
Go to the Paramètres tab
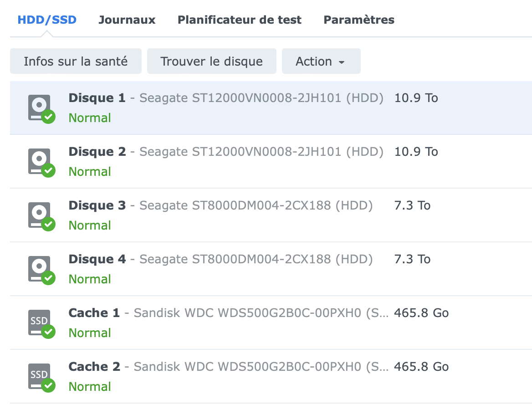[358, 20]
